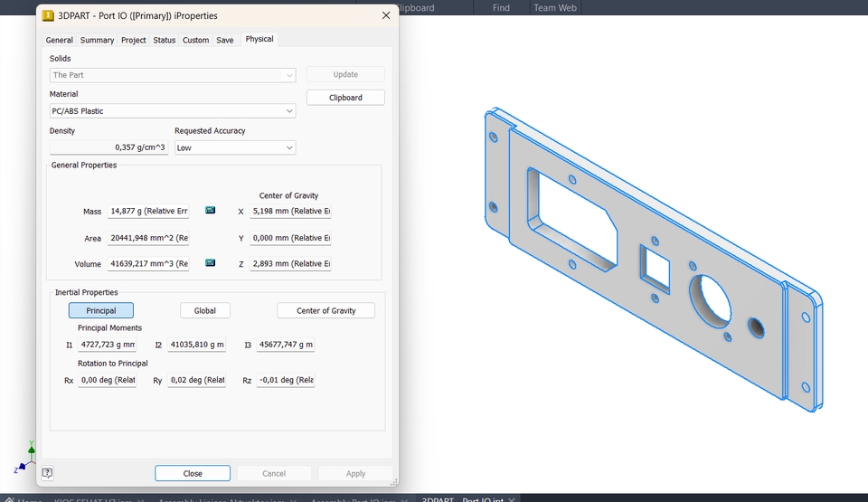Click the I3 principal moment field
The height and width of the screenshot is (502, 868).
[286, 345]
